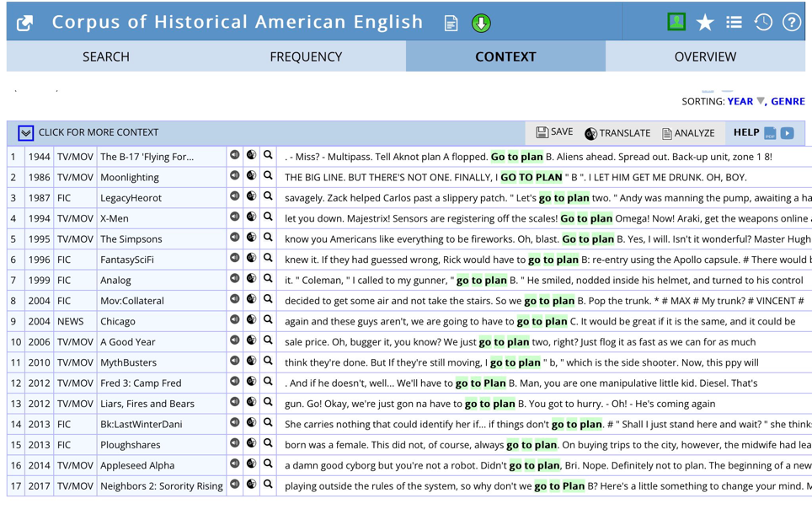Viewport: 812px width, 509px height.
Task: Click the TRANSLATE button
Action: coord(617,133)
